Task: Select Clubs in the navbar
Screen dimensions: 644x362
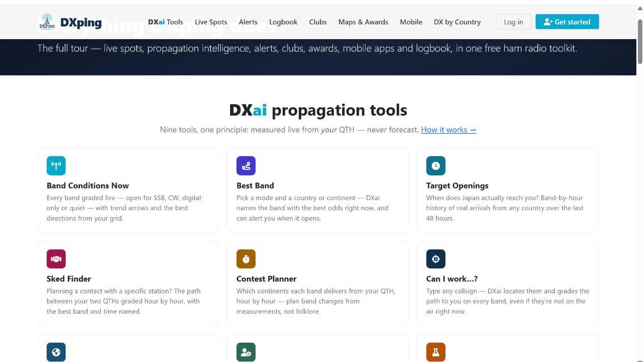Action: point(318,22)
